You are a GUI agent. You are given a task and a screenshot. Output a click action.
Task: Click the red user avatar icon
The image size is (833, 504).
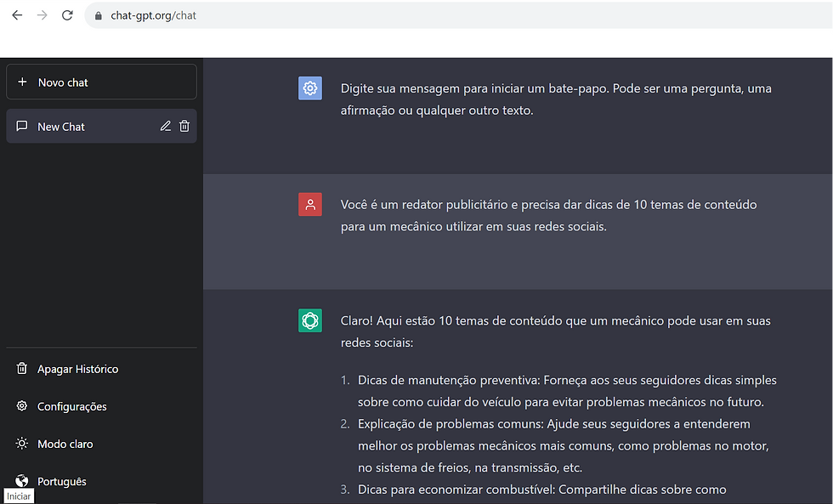pos(310,205)
